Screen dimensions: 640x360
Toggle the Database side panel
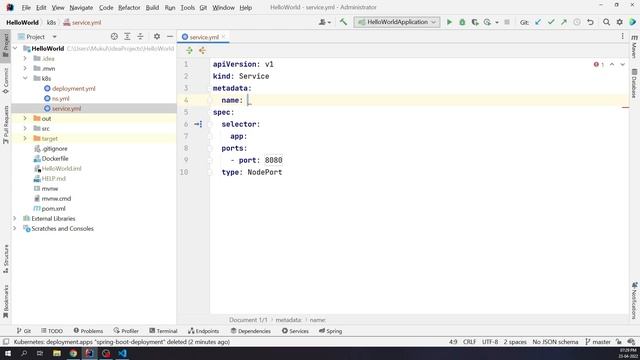(634, 83)
